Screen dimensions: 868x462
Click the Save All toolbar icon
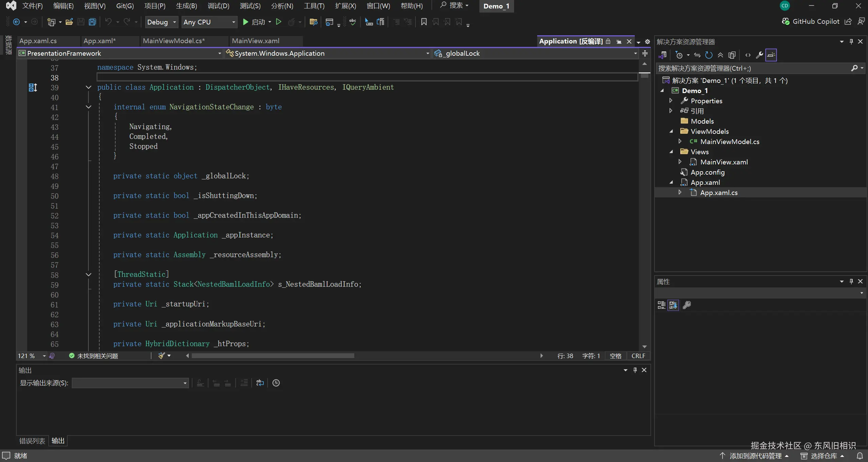[x=92, y=22]
